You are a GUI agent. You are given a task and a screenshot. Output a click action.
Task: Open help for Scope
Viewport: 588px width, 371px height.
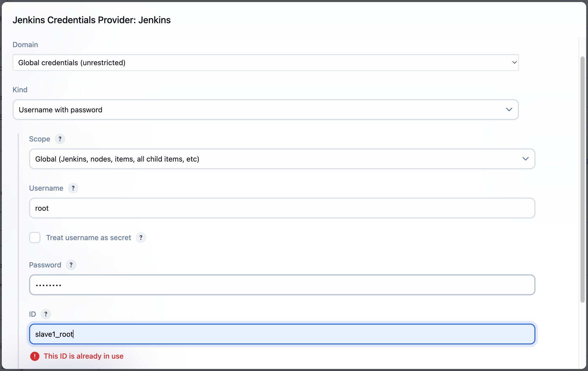[60, 139]
